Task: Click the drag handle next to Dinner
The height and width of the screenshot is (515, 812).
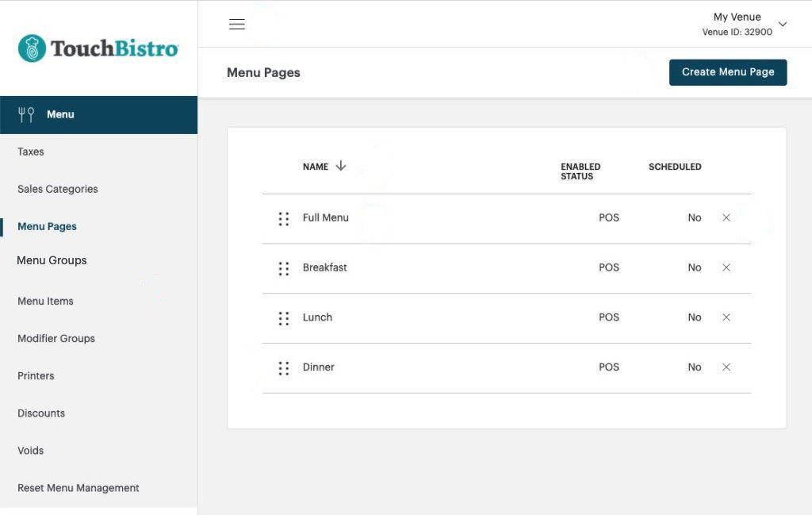Action: click(283, 368)
